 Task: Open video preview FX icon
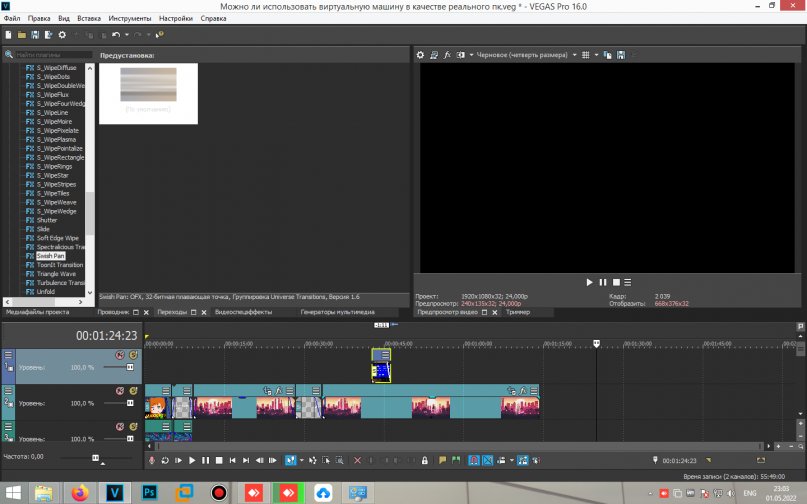click(x=447, y=55)
